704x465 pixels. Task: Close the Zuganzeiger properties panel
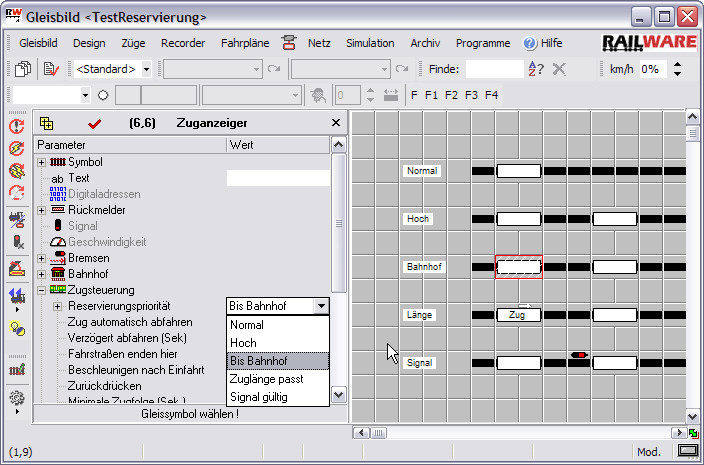point(335,123)
